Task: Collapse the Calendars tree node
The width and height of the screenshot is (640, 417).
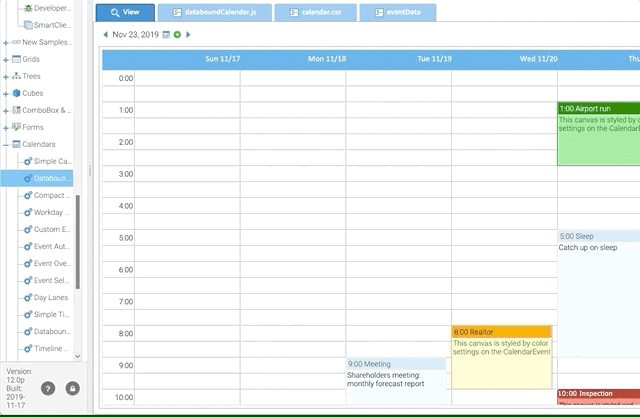Action: point(6,144)
